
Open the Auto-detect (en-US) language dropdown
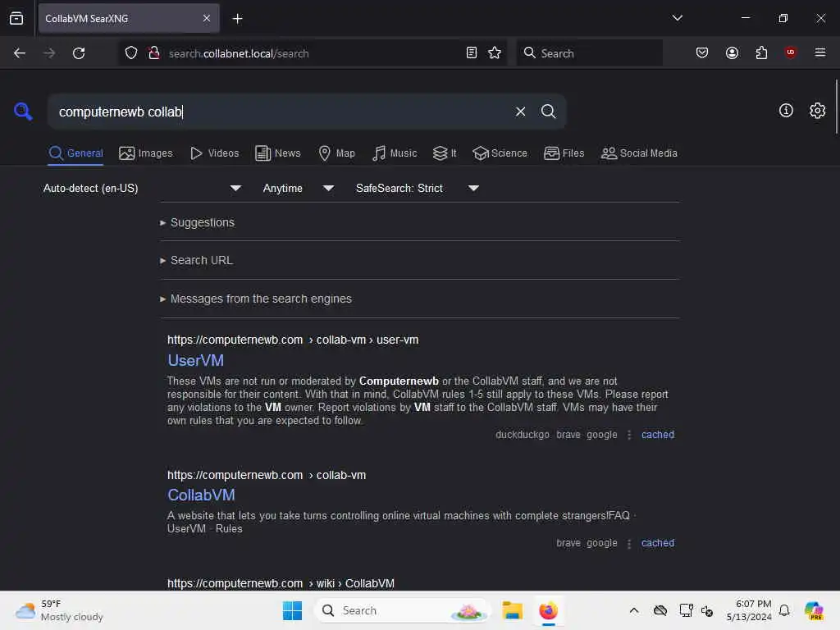pos(142,188)
